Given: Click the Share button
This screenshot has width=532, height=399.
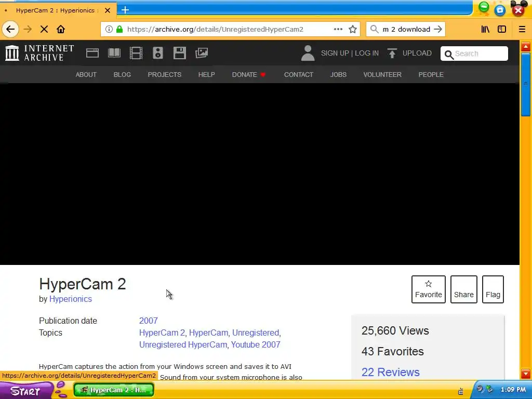Looking at the screenshot, I should pos(464,289).
